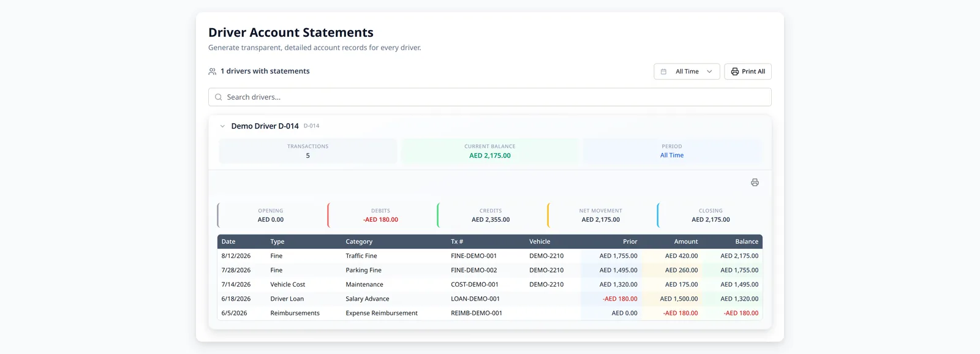
Task: Click DEMO-2210 in the 7/14/2026 row
Action: (546, 285)
